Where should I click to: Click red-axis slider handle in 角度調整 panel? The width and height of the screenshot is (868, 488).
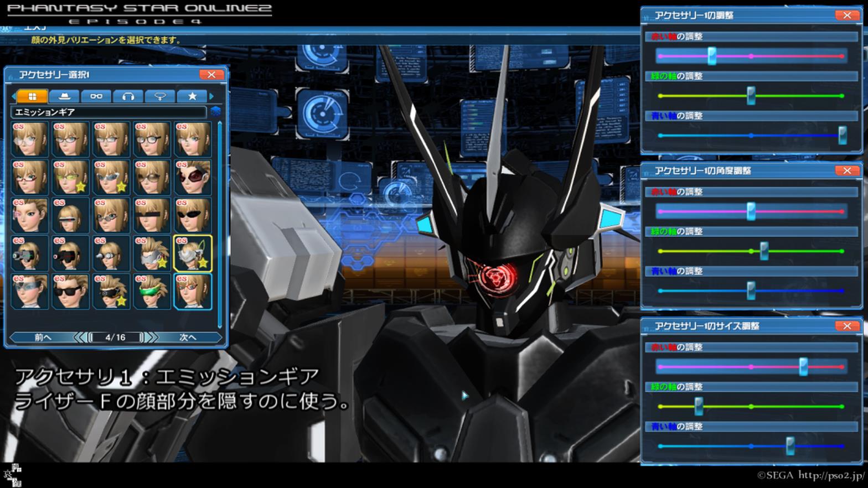pos(751,211)
